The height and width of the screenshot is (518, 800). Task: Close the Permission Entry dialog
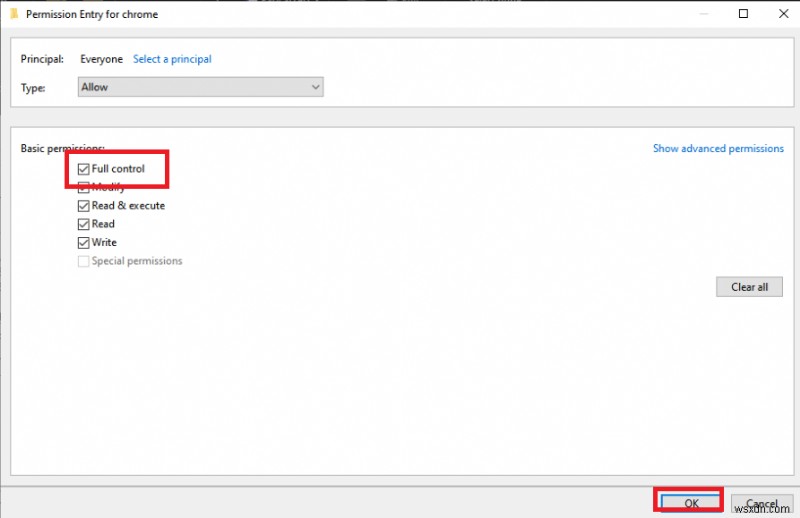784,14
